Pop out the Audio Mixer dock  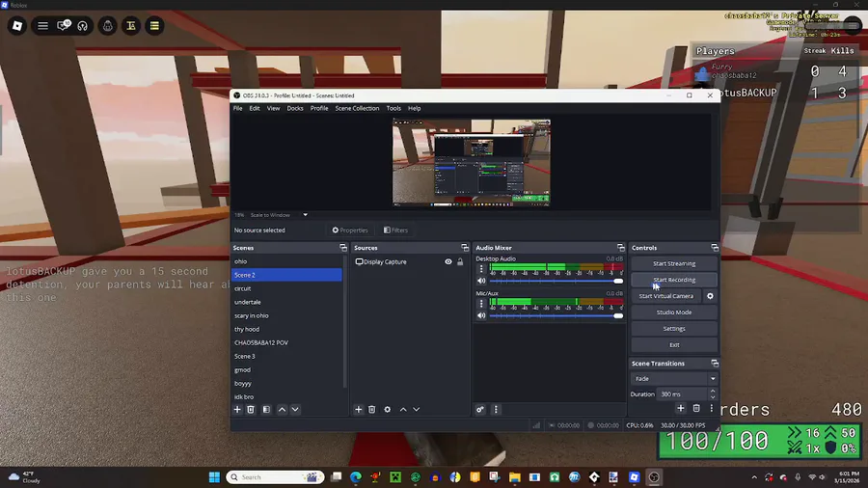click(620, 248)
